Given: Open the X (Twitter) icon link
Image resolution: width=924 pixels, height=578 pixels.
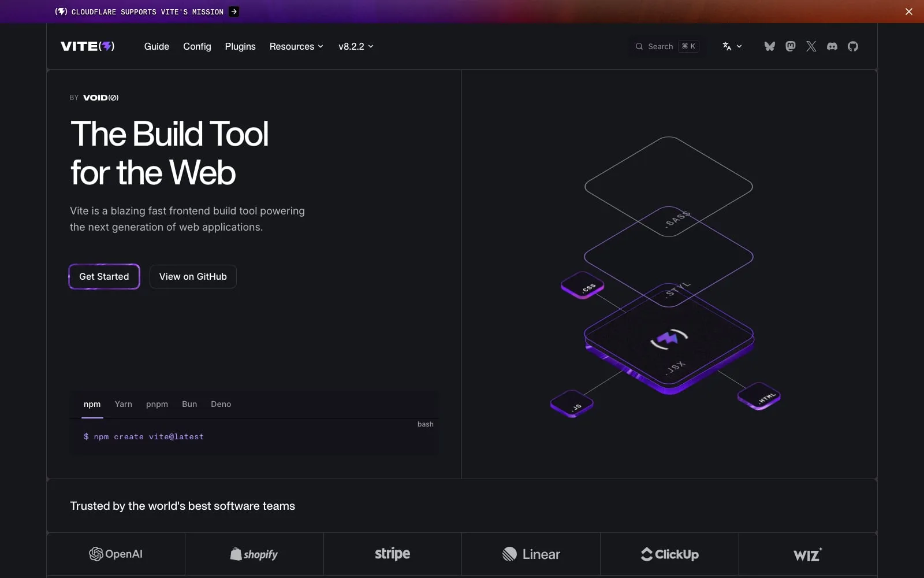Looking at the screenshot, I should (x=811, y=46).
